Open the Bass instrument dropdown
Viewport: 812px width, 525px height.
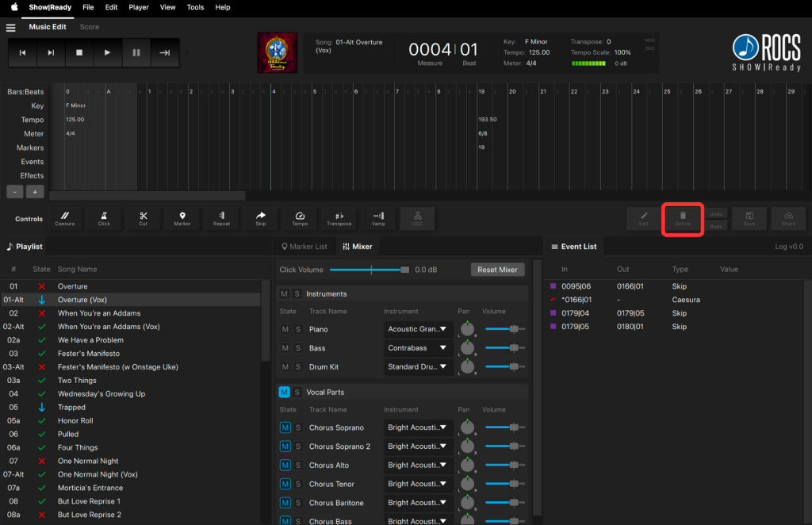[417, 348]
